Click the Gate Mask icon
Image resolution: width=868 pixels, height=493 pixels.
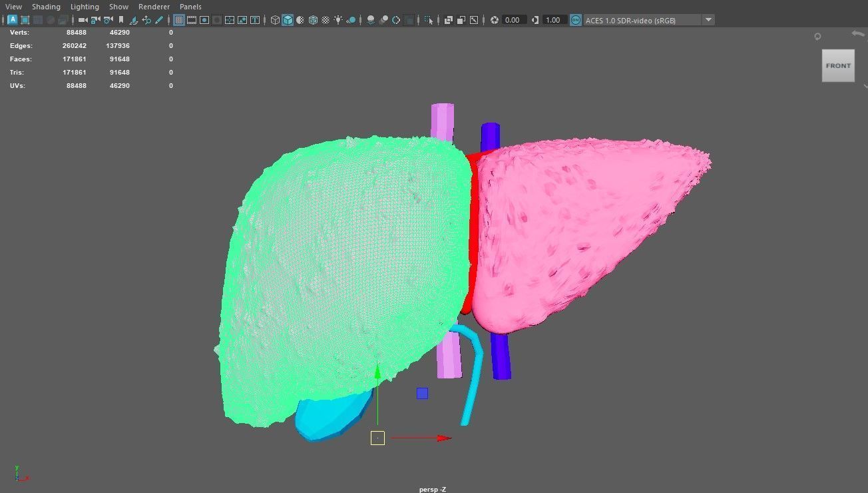pyautogui.click(x=217, y=20)
